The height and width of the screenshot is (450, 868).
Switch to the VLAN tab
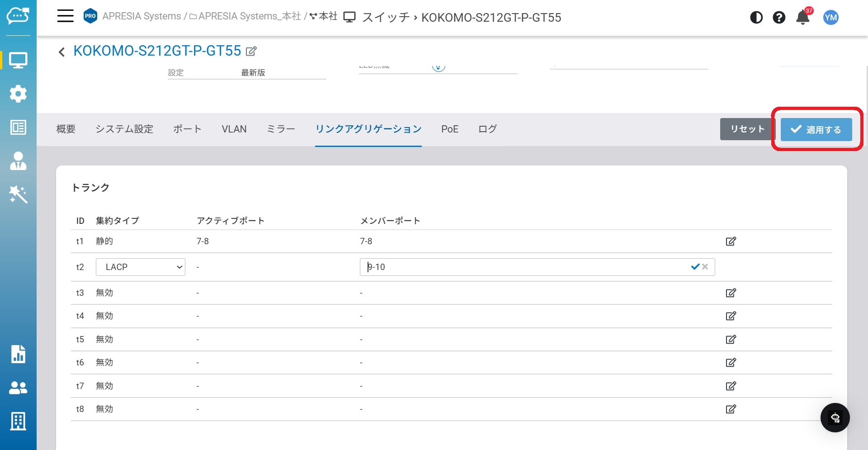coord(234,129)
